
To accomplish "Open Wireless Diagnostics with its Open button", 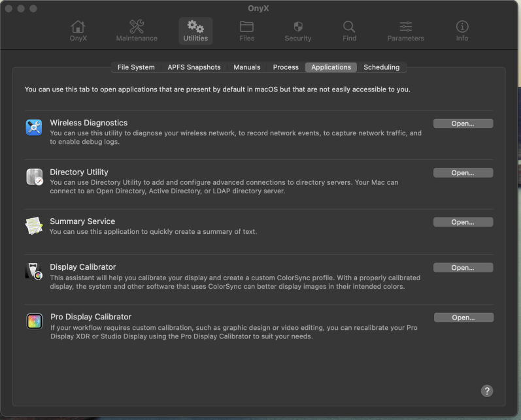I will 463,123.
